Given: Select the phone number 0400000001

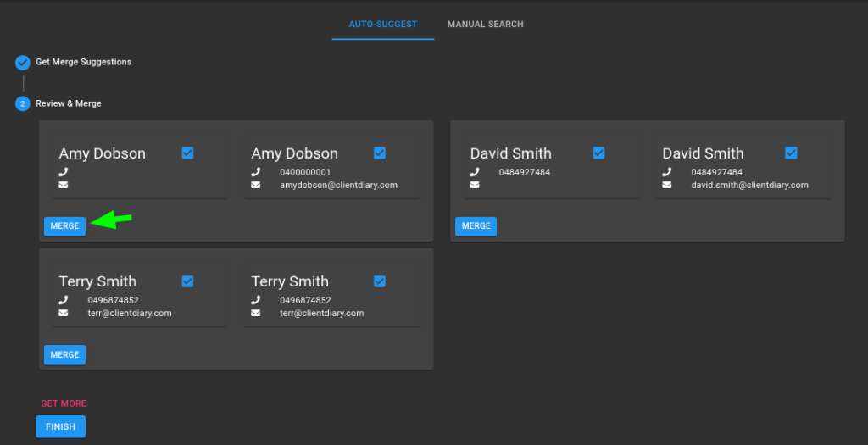Looking at the screenshot, I should tap(305, 172).
